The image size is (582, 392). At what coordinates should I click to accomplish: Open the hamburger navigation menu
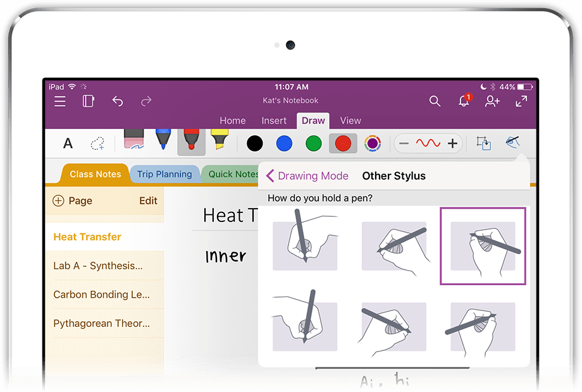click(x=59, y=101)
